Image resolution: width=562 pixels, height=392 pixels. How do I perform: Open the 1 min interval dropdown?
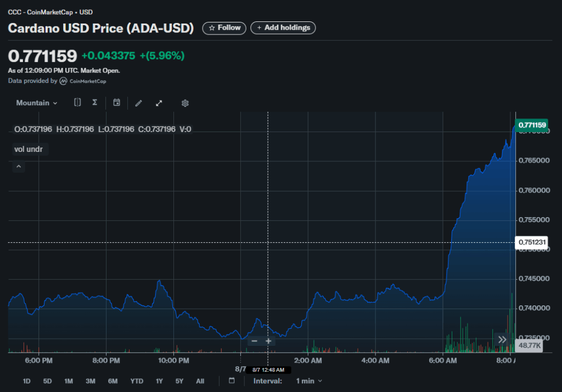[x=309, y=381]
